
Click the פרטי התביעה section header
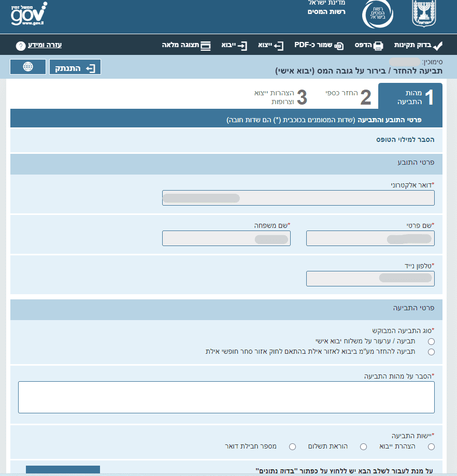pos(226,310)
